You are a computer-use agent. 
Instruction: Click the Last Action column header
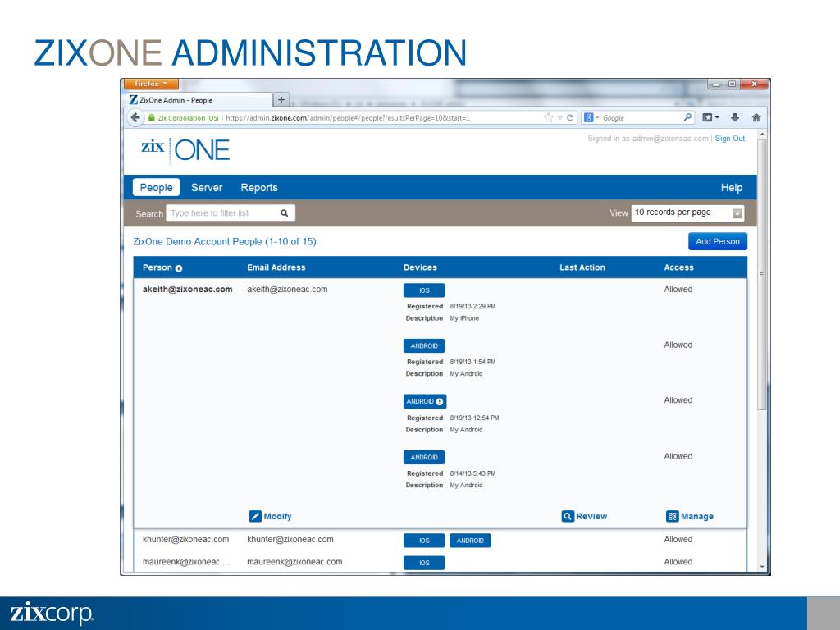[582, 267]
